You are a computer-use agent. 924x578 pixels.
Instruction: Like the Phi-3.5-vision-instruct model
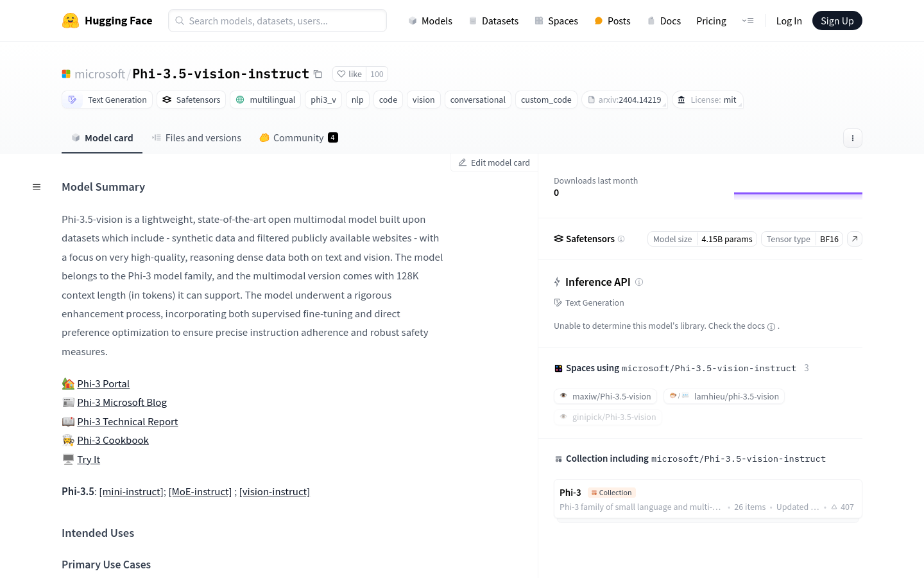[x=350, y=74]
